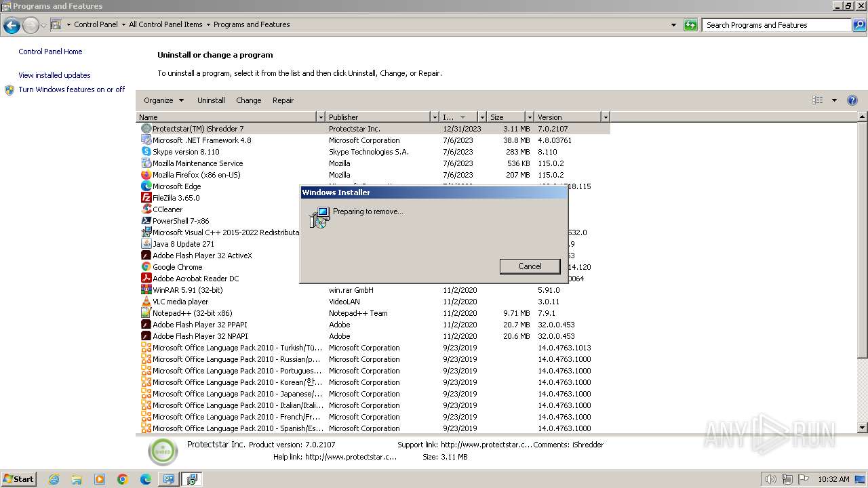
Task: Open the Publisher column filter dropdown
Action: point(434,117)
